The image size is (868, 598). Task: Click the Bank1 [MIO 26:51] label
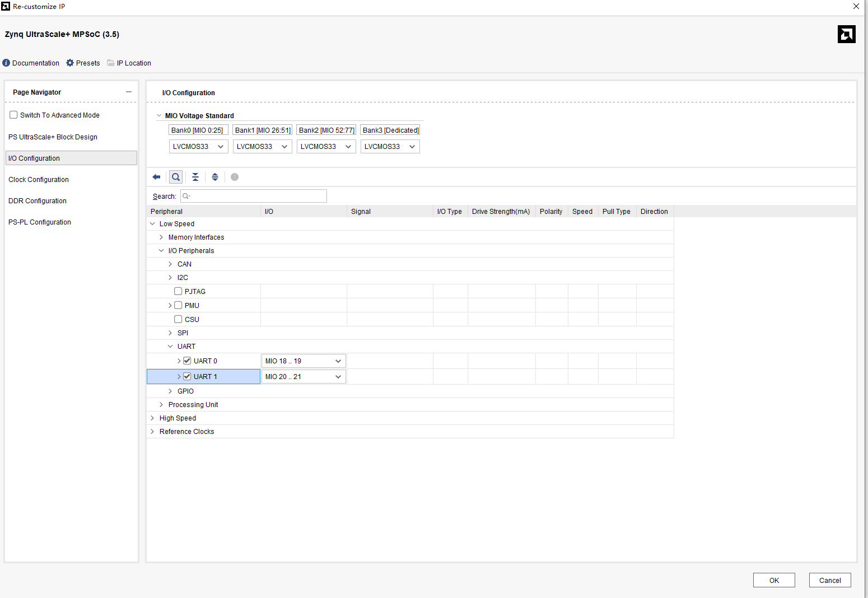[263, 130]
